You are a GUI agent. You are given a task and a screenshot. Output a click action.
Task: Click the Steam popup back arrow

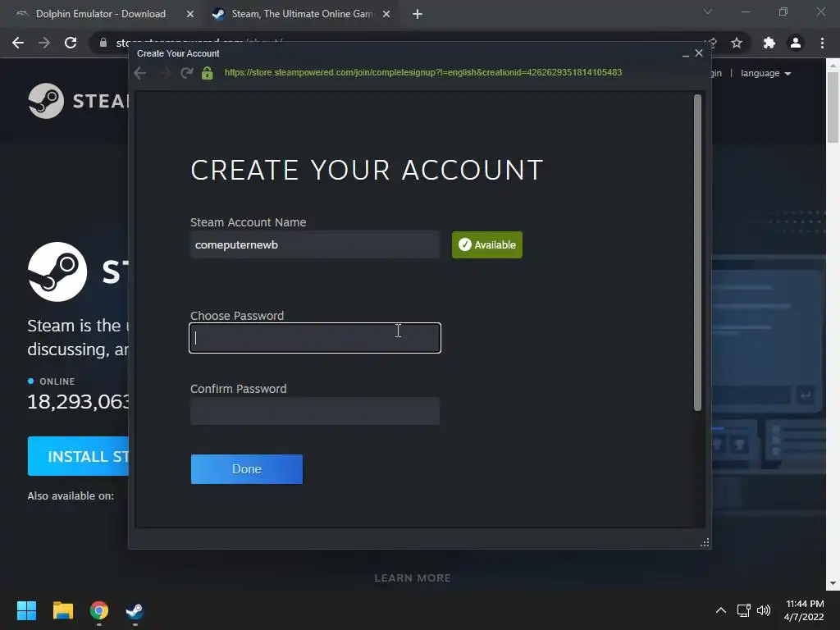click(140, 73)
